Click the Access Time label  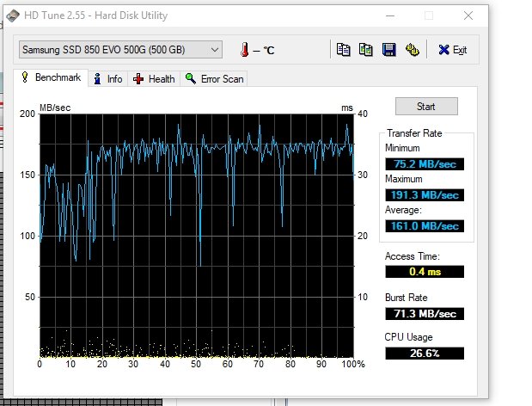[413, 256]
